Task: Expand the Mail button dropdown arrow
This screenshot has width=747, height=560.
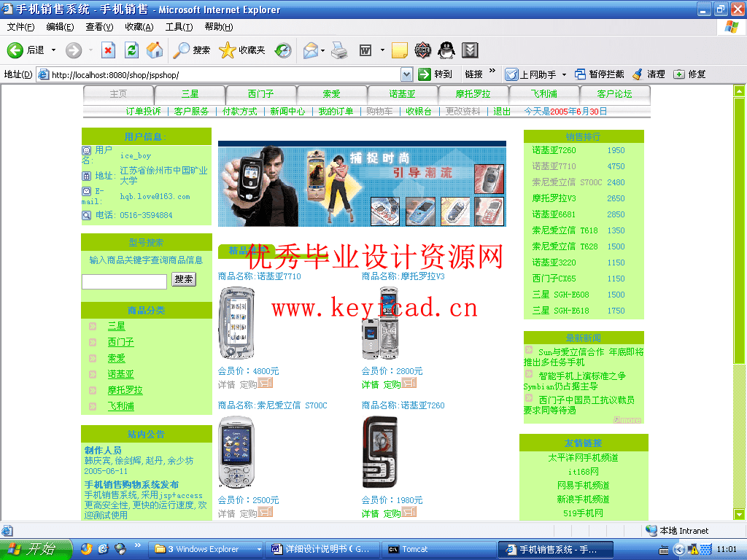Action: [322, 50]
